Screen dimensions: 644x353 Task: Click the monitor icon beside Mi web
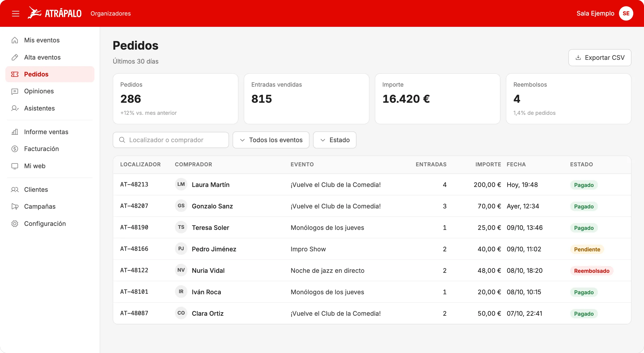[x=15, y=166]
